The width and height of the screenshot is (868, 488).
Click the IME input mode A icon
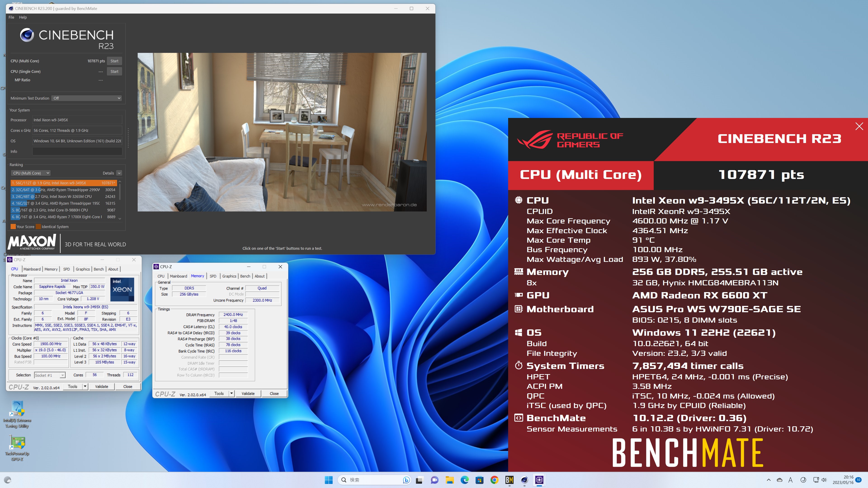click(x=790, y=480)
